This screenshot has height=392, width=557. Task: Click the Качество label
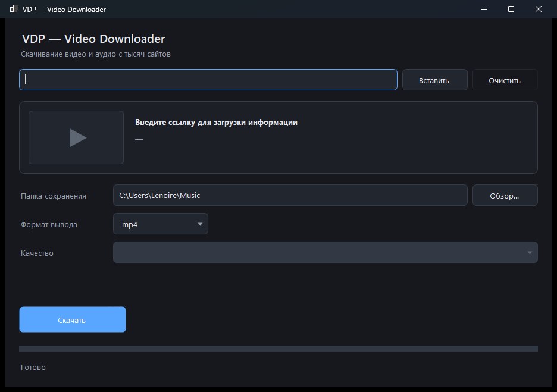37,253
